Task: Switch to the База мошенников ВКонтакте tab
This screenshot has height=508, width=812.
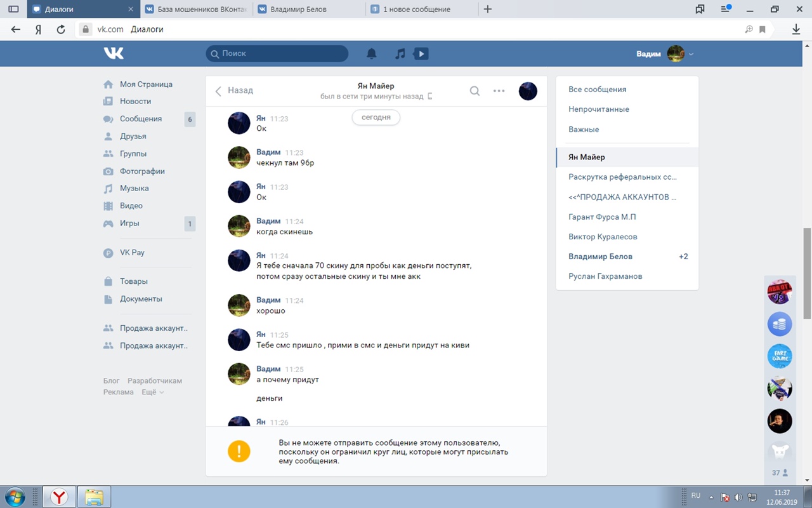Action: point(196,9)
